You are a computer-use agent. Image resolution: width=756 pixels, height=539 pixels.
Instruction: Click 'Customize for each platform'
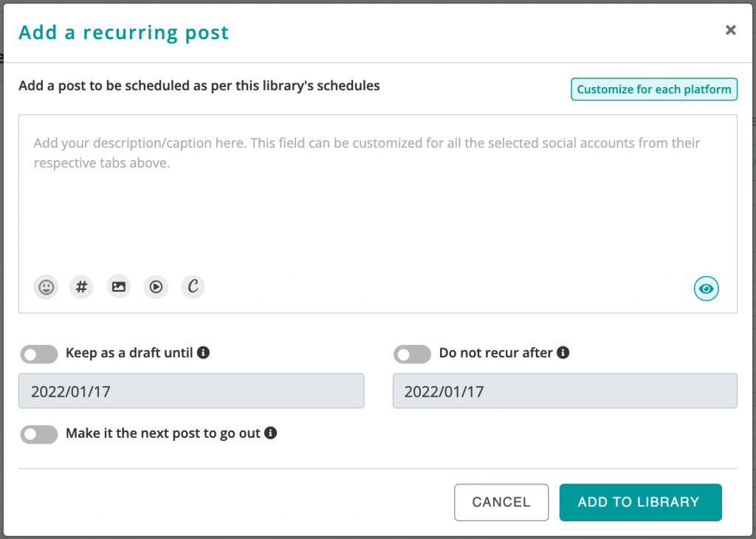coord(653,89)
